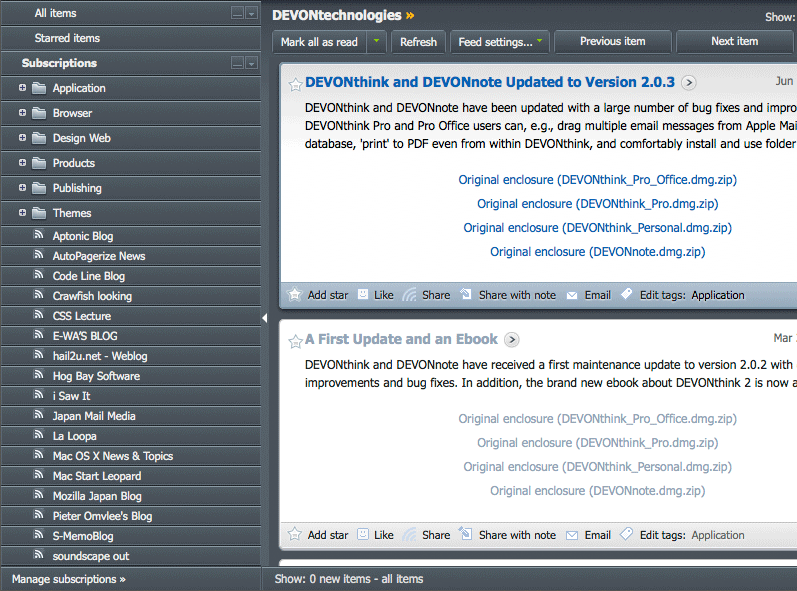Click the Products folder icon

[39, 163]
